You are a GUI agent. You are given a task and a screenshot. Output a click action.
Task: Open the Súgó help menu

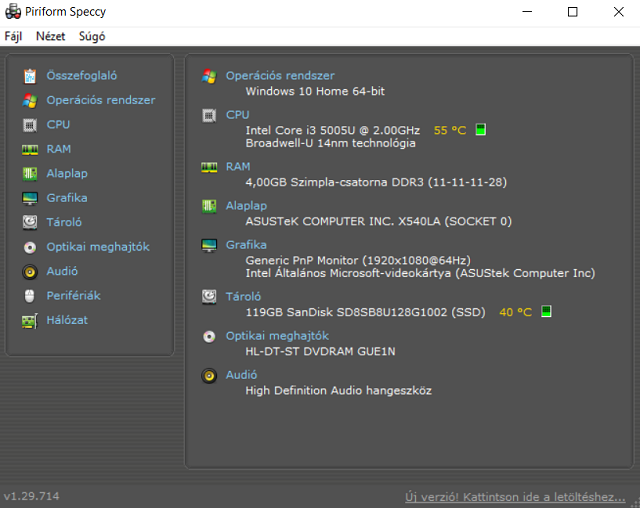tap(92, 36)
